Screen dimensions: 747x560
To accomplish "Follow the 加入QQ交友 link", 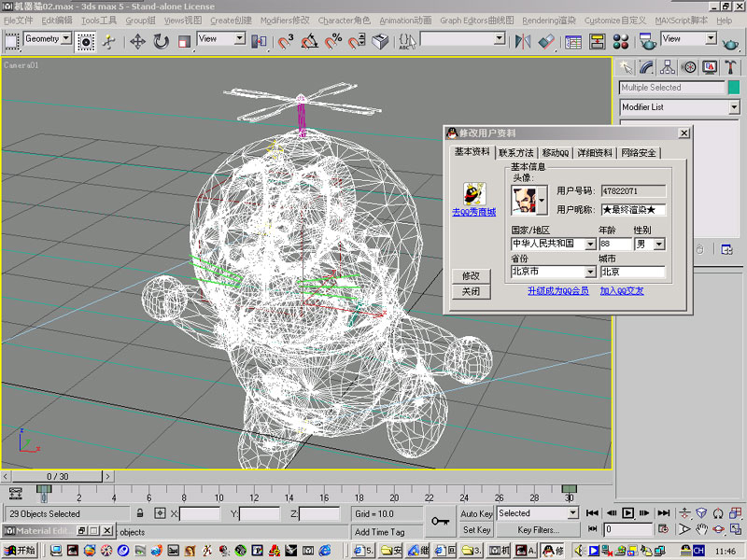I will (x=622, y=290).
